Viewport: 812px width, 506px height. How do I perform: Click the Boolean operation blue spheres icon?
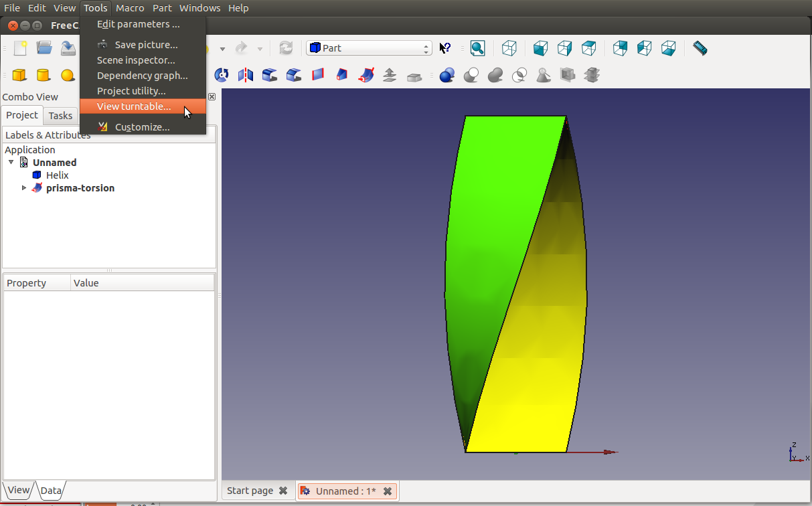coord(447,75)
